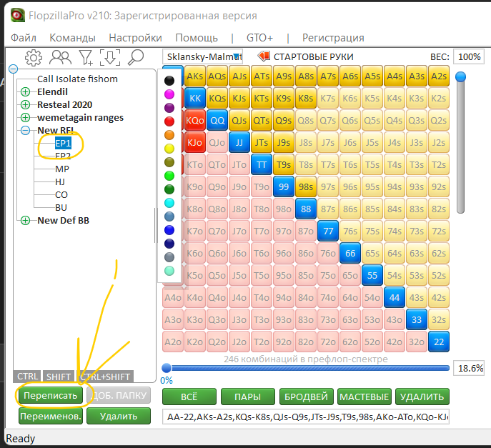Click the range percentage slider handle at 0%
This screenshot has height=448, width=491.
click(167, 368)
